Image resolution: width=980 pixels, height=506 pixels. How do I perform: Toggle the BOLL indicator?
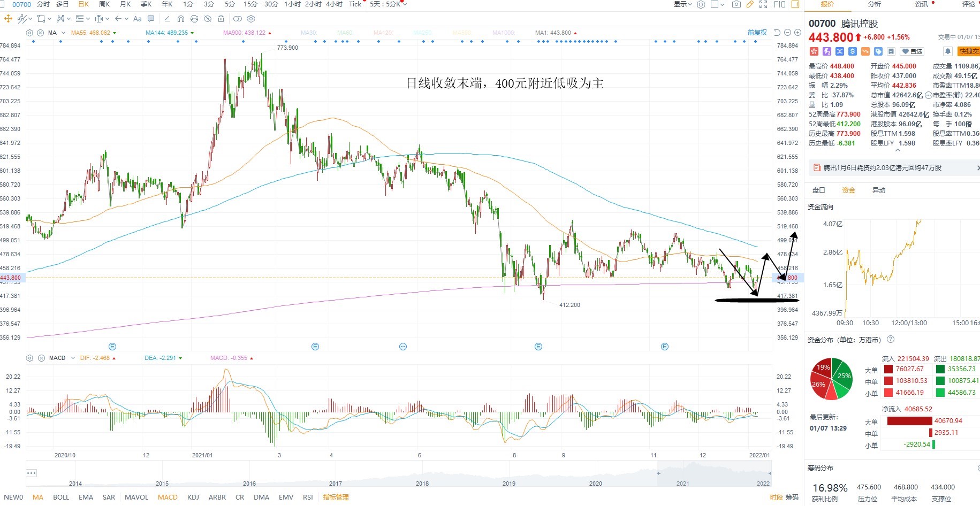(61, 497)
